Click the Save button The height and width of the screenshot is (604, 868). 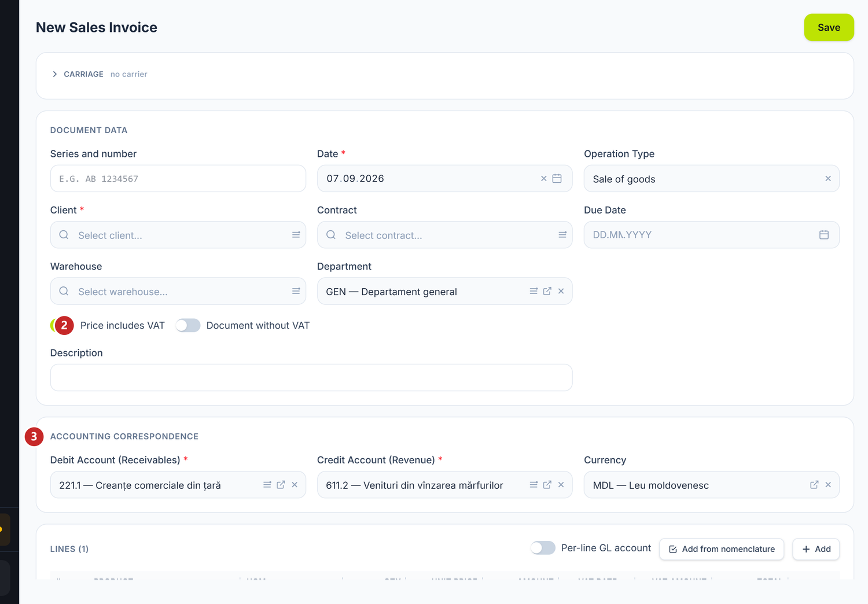829,27
